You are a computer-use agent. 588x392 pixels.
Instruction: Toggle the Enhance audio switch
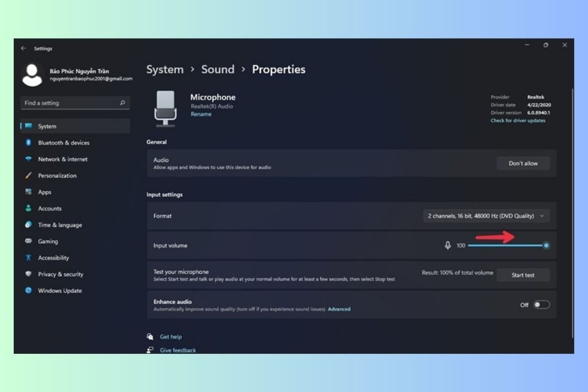[541, 305]
